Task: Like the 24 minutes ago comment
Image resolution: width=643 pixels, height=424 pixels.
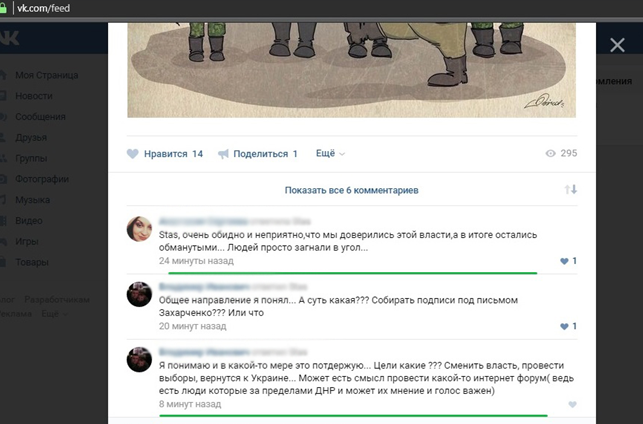Action: point(564,261)
